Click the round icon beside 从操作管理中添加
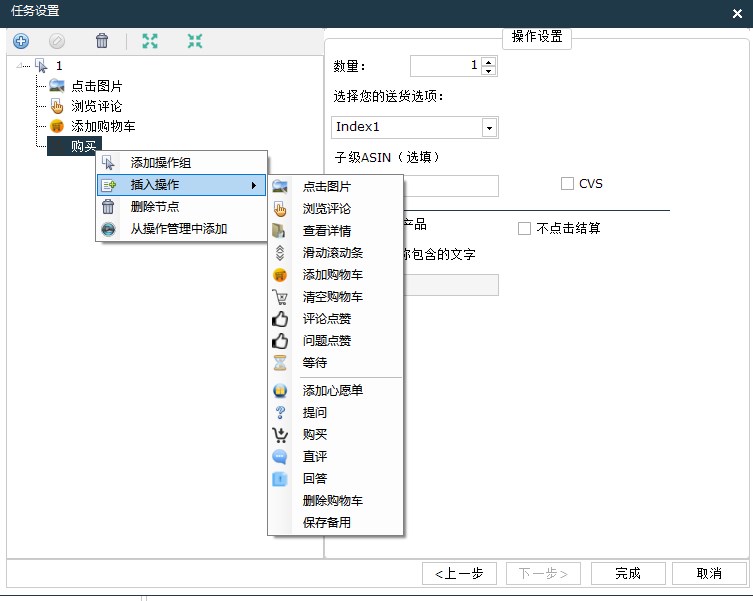Screen dimensions: 753x601 (109, 229)
